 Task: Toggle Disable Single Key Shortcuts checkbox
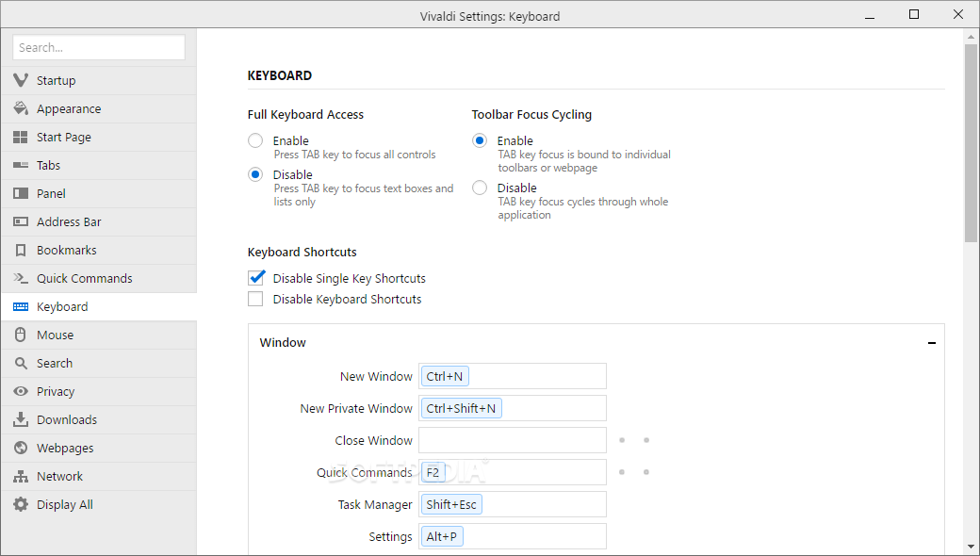click(255, 278)
